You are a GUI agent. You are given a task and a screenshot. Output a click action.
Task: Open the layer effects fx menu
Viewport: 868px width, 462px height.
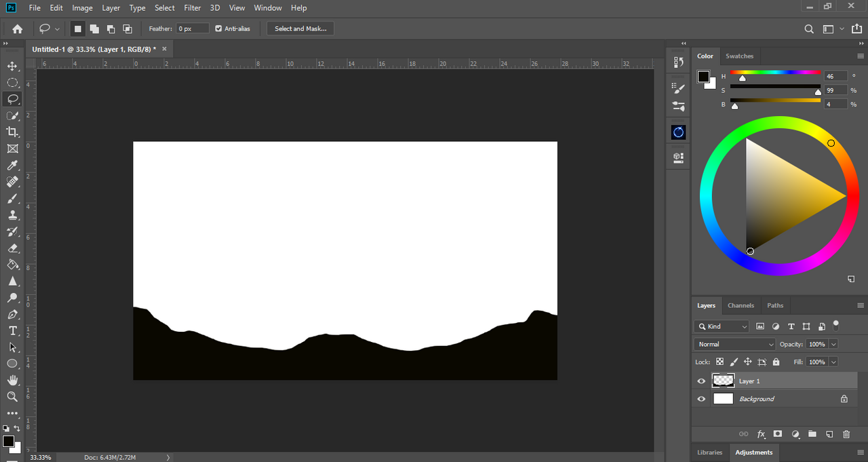(x=761, y=434)
